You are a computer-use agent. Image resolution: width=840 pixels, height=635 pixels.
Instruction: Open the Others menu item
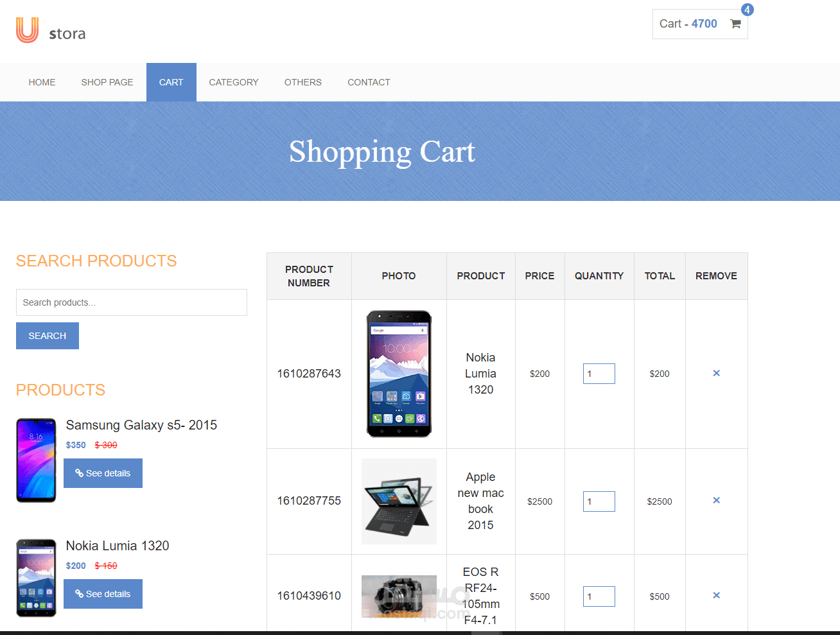303,82
